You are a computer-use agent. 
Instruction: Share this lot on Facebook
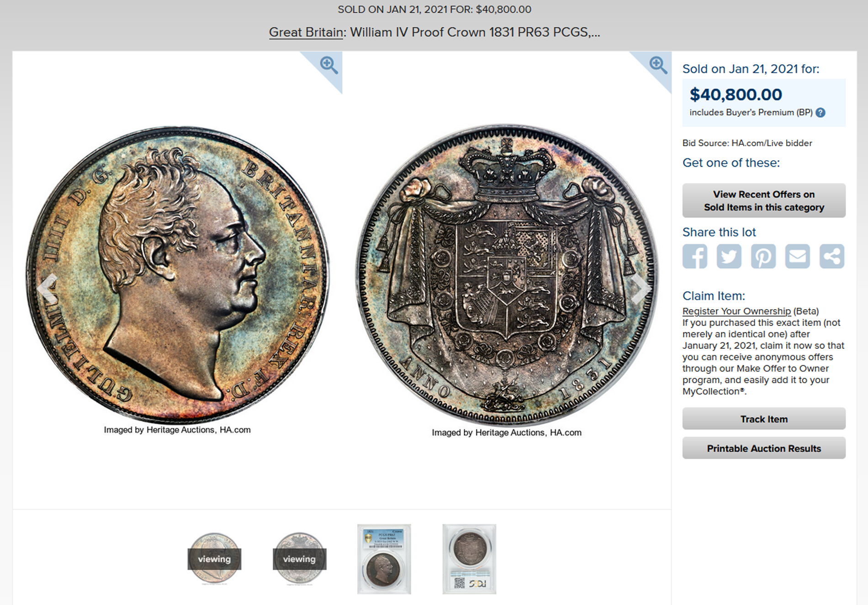coord(695,256)
